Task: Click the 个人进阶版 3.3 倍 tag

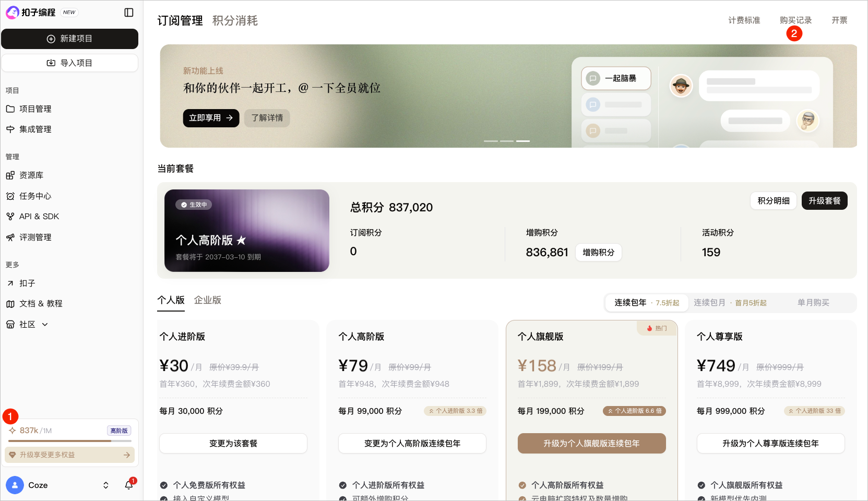Action: click(456, 411)
